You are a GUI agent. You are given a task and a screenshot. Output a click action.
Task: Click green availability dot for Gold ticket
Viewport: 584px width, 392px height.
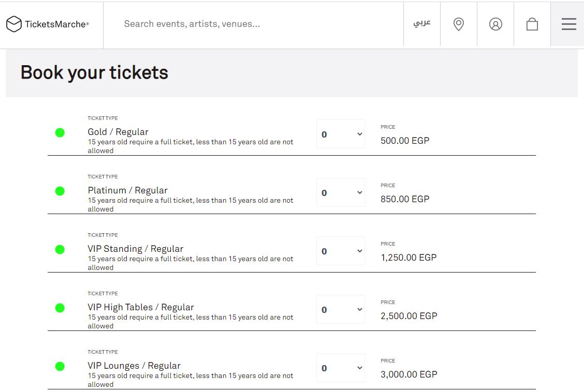[60, 132]
